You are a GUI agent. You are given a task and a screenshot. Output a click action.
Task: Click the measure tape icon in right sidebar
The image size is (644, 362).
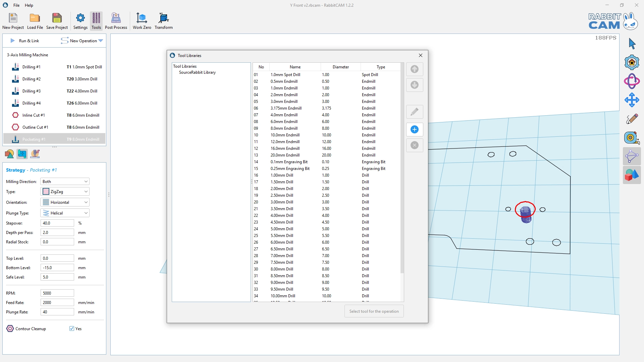631,137
